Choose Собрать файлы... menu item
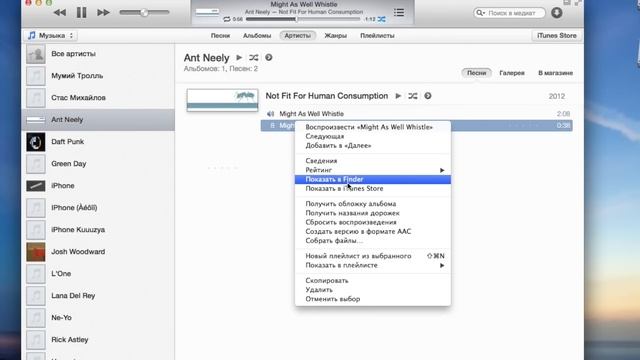 coord(373,241)
